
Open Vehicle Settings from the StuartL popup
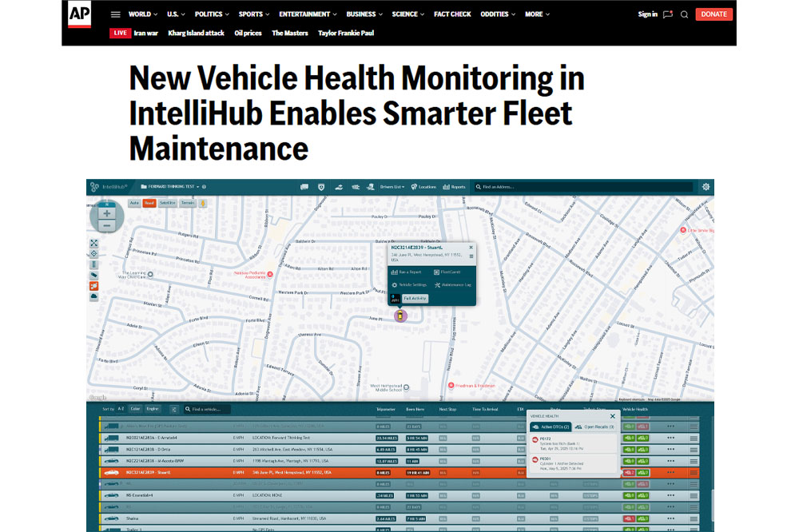(413, 284)
